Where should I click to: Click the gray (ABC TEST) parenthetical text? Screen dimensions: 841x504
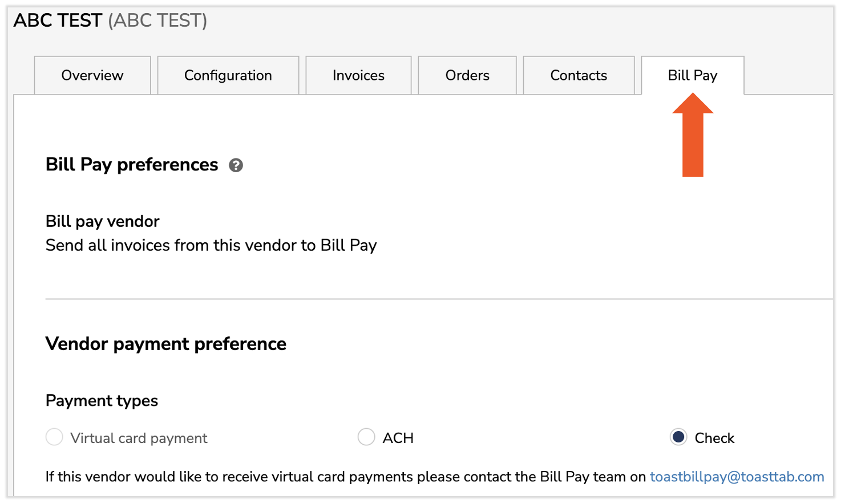[x=157, y=21]
